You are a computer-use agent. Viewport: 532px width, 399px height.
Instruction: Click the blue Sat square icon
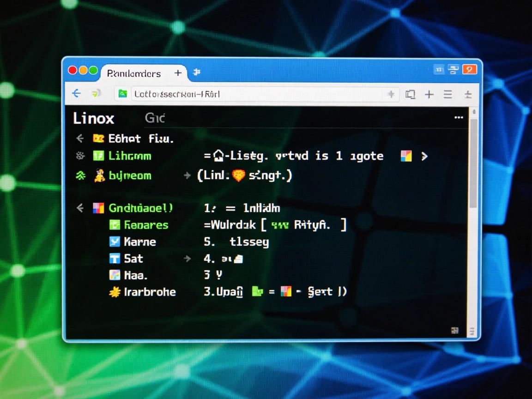pyautogui.click(x=115, y=259)
